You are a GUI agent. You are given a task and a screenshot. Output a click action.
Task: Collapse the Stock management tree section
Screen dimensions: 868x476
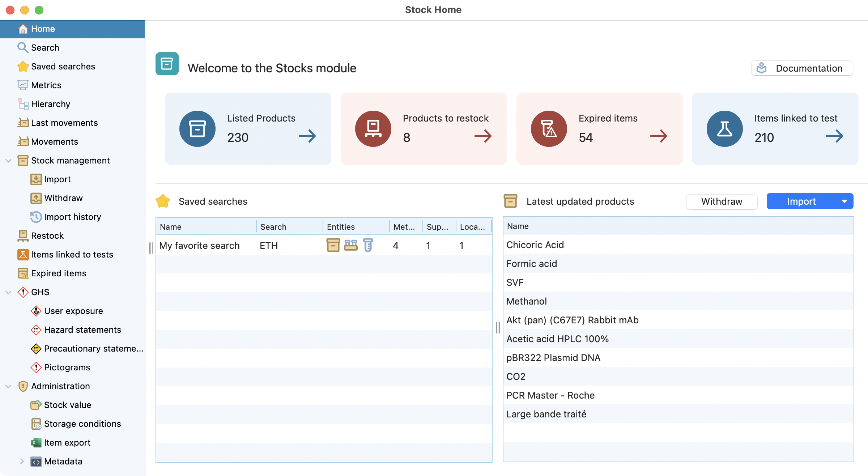[x=8, y=161]
